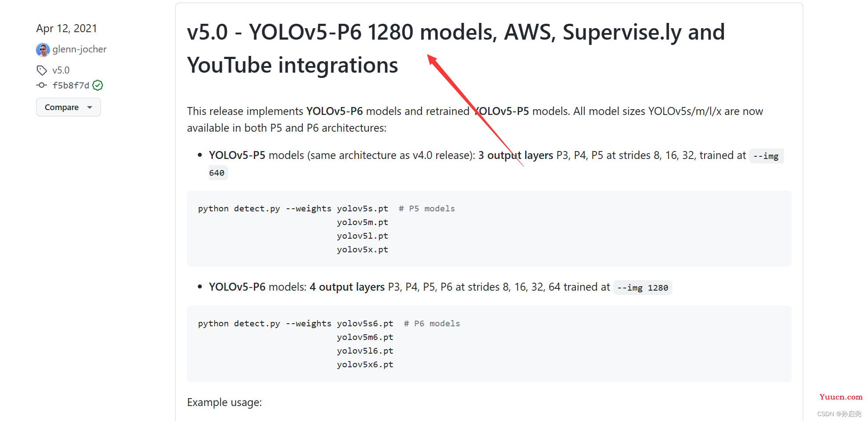Viewport: 868px width, 421px height.
Task: Click the bold 'YOLOv5-P6' bullet text
Action: tap(237, 287)
